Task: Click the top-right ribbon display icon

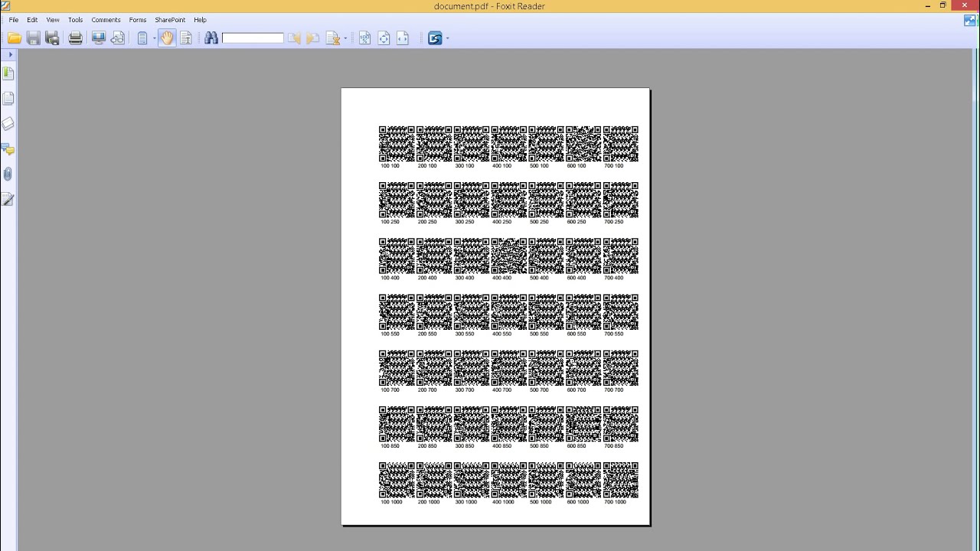Action: point(970,21)
